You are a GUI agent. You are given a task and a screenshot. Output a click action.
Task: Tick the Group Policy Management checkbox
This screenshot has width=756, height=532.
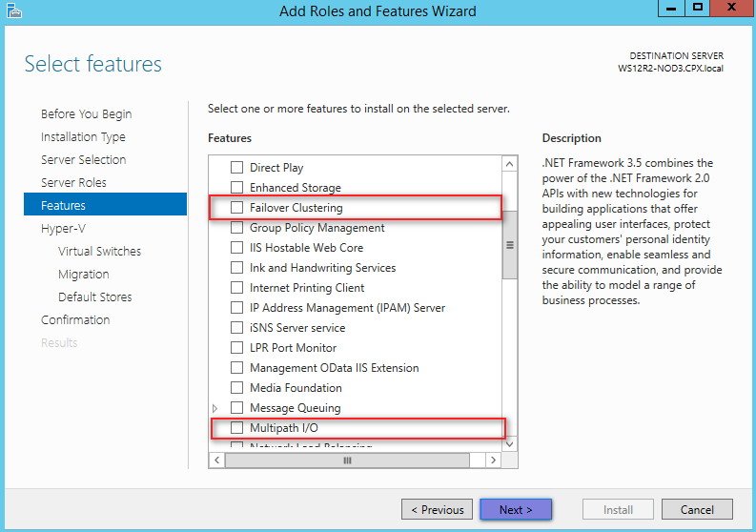pos(236,228)
